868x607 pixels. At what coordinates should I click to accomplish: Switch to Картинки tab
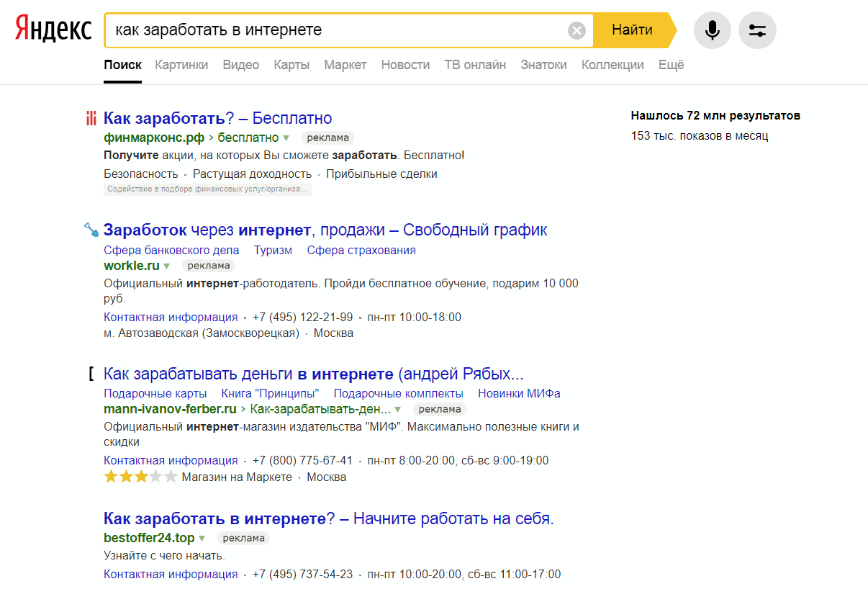pyautogui.click(x=181, y=65)
